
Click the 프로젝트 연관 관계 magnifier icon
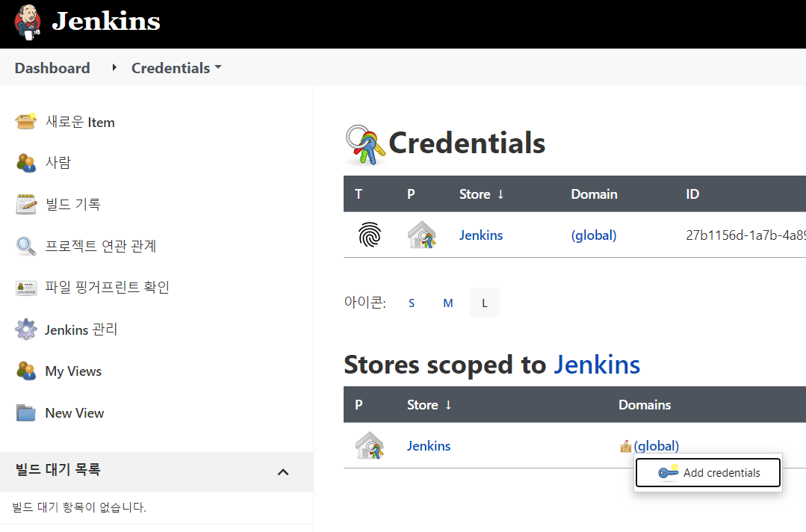click(25, 246)
